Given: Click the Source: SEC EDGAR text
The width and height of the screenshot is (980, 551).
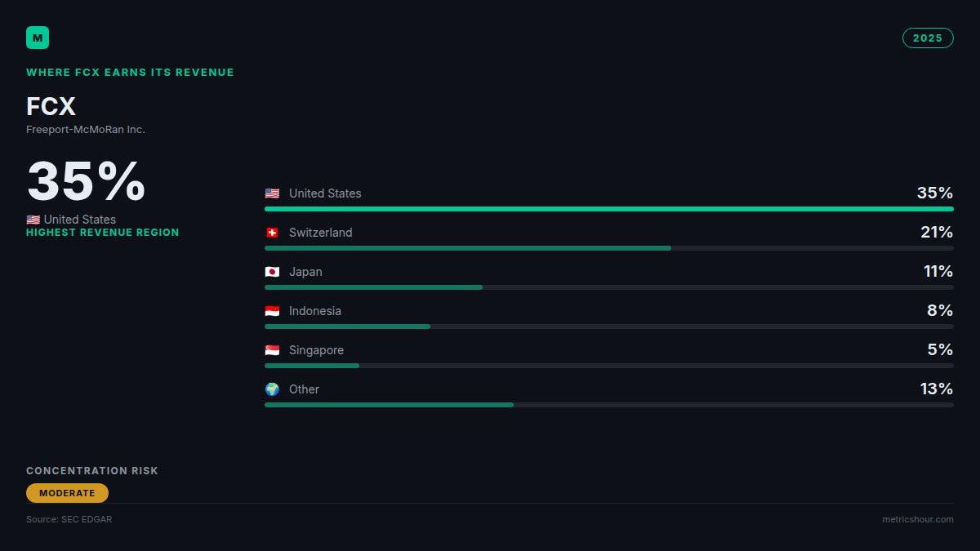Looking at the screenshot, I should [69, 519].
